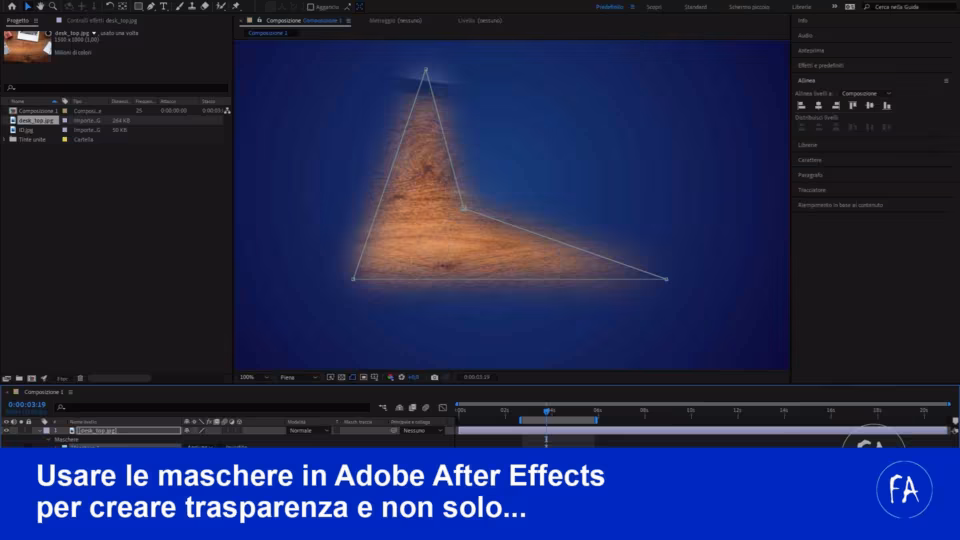Collapse the desk_top.jpg layer properties

coord(40,430)
